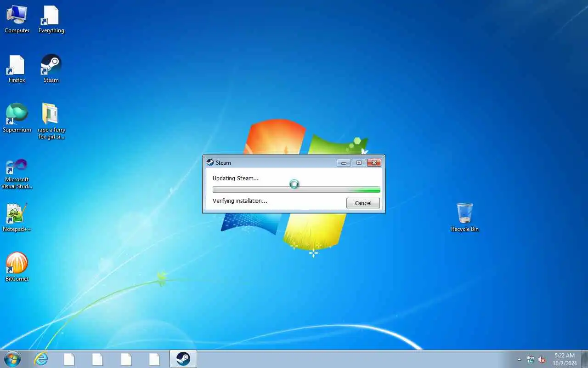Click the 'Verifying installation...' status text
Image resolution: width=588 pixels, height=368 pixels.
(240, 201)
